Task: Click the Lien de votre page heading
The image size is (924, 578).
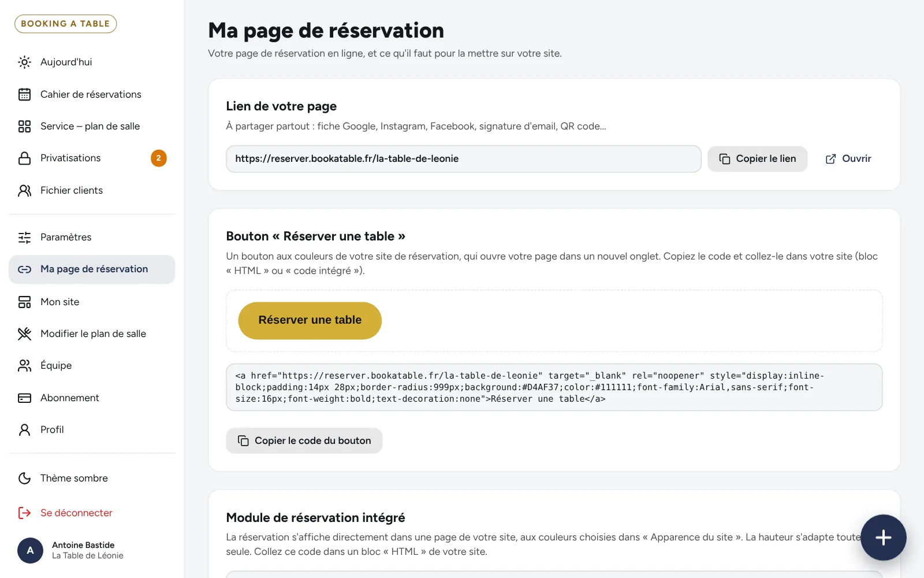Action: [x=281, y=106]
